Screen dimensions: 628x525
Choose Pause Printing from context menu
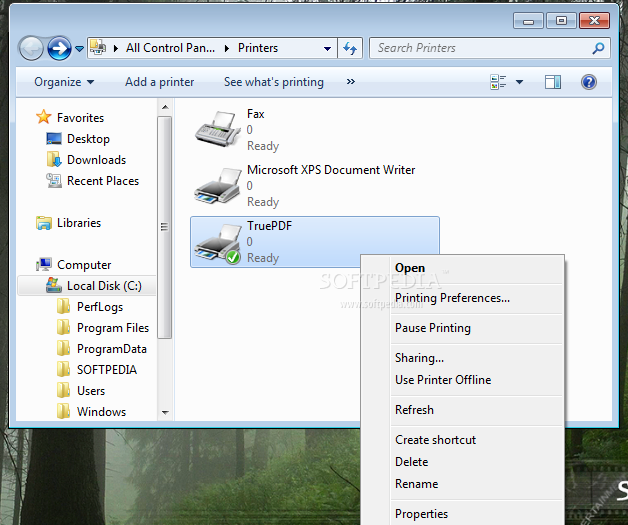point(433,328)
